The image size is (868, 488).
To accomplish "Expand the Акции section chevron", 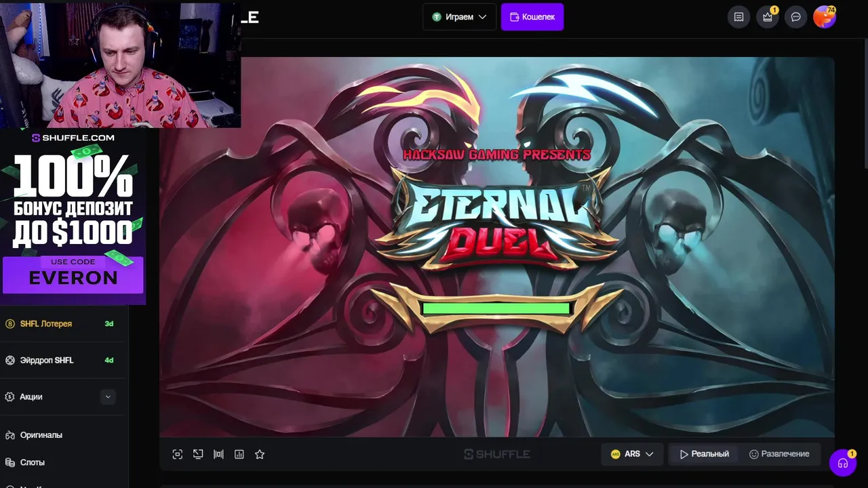I will coord(108,397).
